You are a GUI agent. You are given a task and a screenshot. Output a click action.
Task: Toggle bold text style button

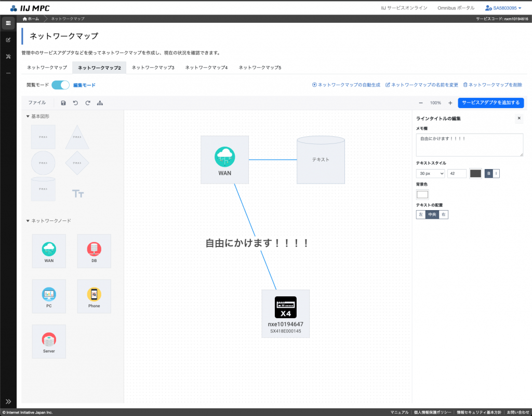tap(488, 174)
